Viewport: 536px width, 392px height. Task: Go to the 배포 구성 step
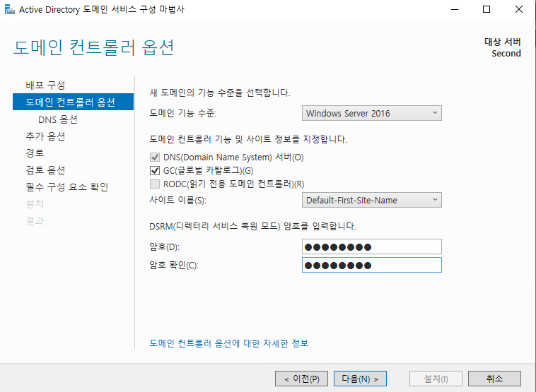click(x=45, y=85)
